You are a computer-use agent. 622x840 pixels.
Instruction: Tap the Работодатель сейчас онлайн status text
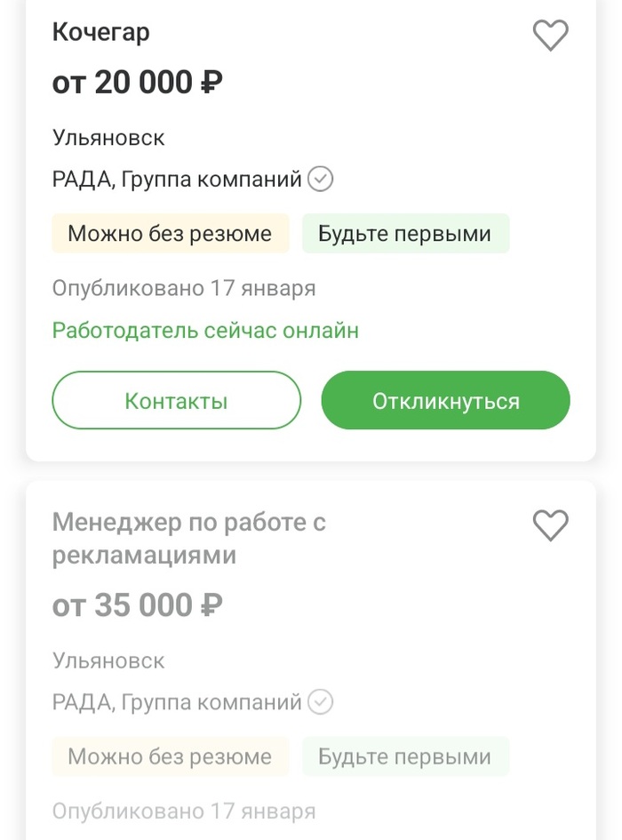pos(205,331)
